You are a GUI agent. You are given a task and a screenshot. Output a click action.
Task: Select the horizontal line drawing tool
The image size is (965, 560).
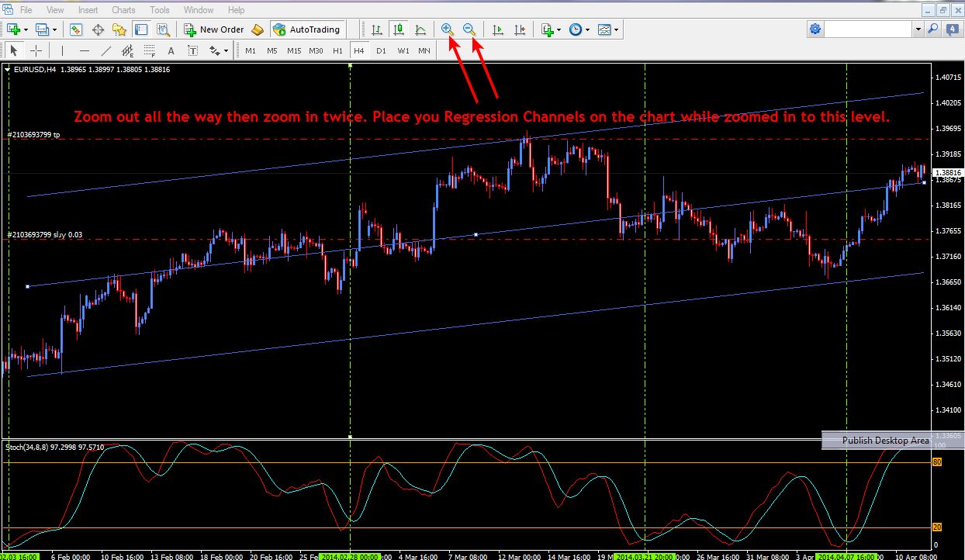84,51
